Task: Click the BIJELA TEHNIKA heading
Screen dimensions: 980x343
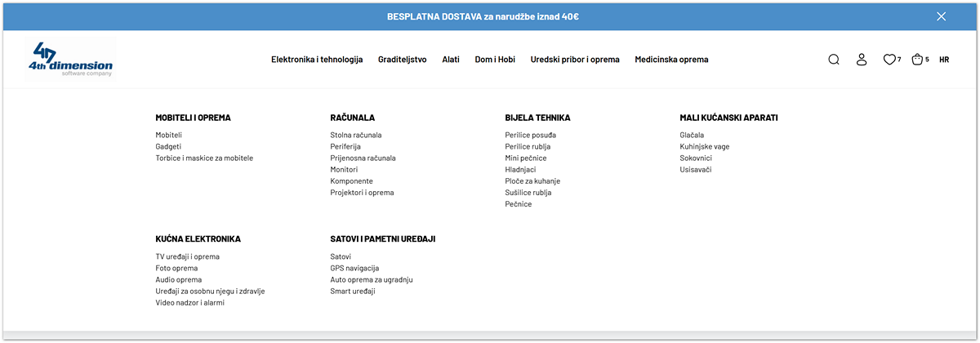Action: pyautogui.click(x=537, y=118)
